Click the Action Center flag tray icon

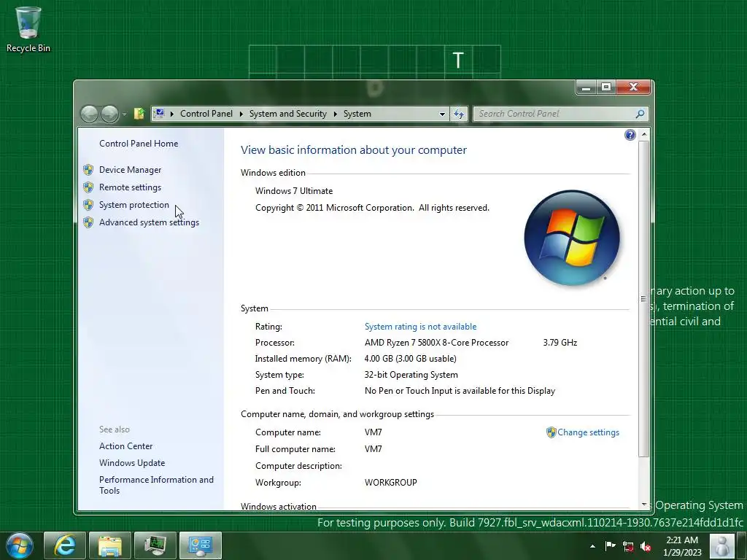[610, 545]
